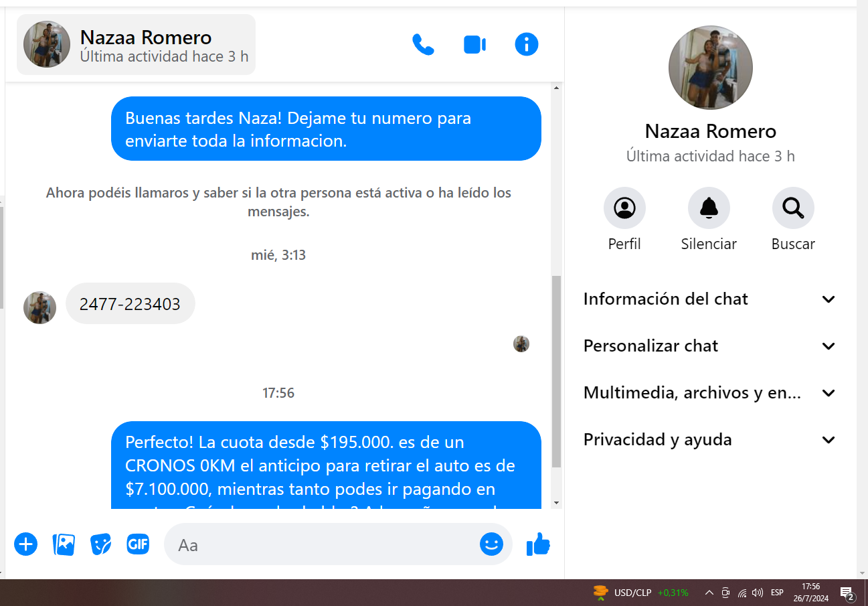Expand Personalizar chat section
Viewport: 868px width, 606px height.
[x=709, y=346]
